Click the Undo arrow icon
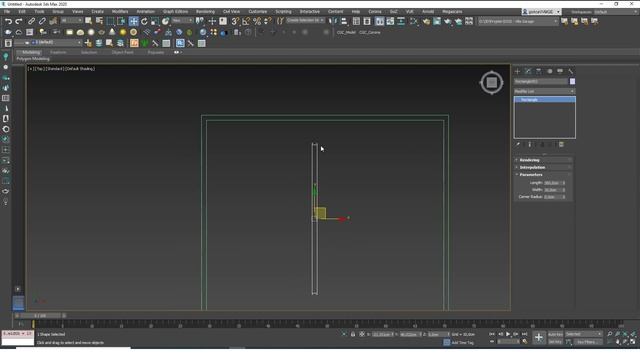The width and height of the screenshot is (640, 360). (x=8, y=21)
